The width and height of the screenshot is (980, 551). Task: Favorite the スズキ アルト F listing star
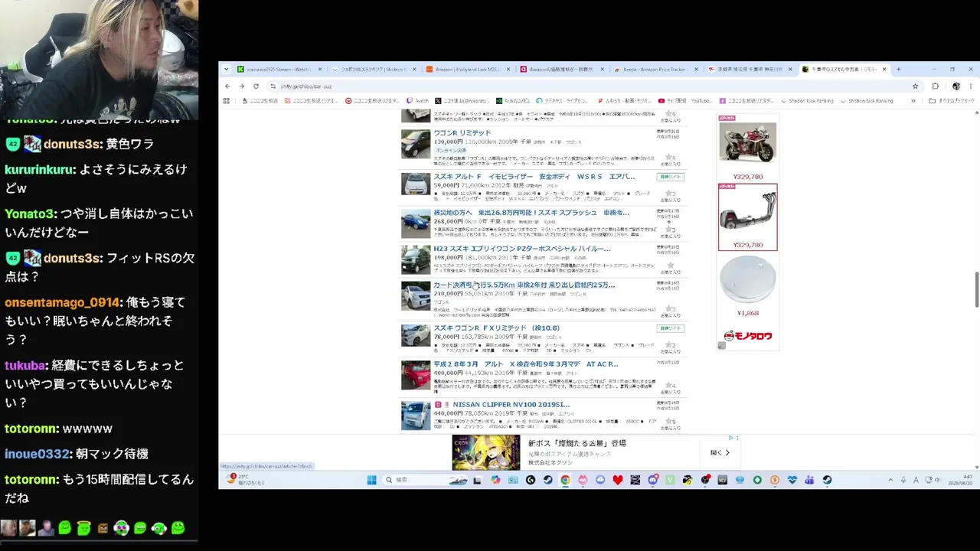click(x=670, y=193)
